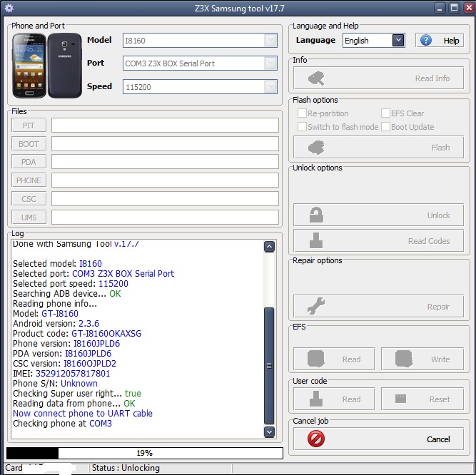Click the PHONE file button
The width and height of the screenshot is (476, 475).
click(x=29, y=180)
